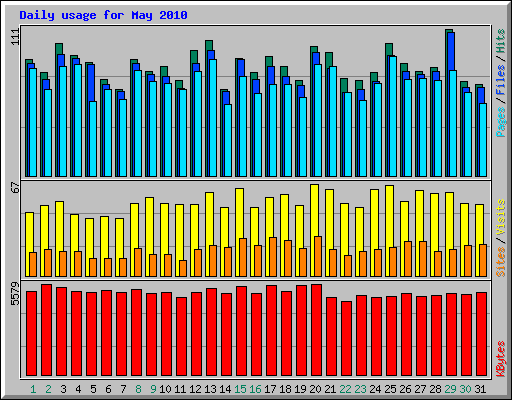The image size is (512, 400).
Task: Click the cyan pages bar for day 25
Action: coord(393,116)
